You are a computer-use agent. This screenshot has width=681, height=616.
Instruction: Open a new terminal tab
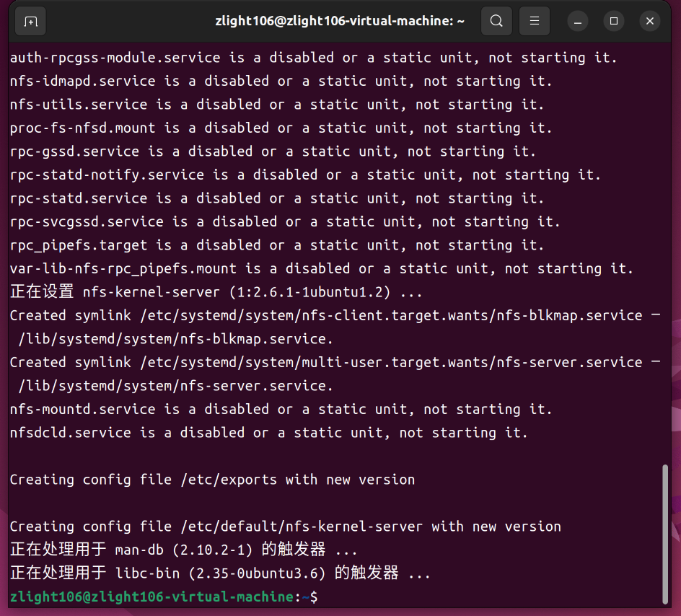click(30, 21)
